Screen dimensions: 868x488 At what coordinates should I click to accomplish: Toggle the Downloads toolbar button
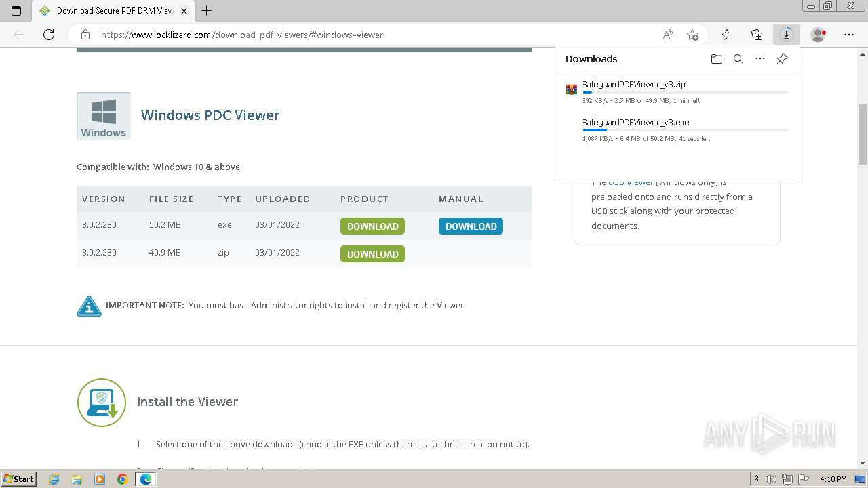(x=787, y=35)
